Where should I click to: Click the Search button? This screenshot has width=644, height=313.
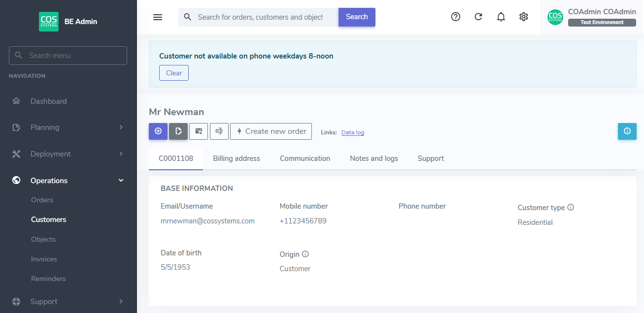pyautogui.click(x=357, y=17)
